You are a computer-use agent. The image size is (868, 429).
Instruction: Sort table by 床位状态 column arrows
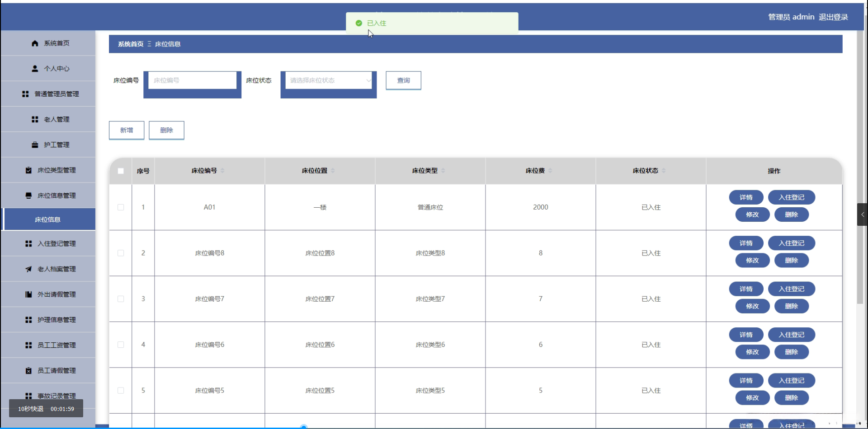664,171
